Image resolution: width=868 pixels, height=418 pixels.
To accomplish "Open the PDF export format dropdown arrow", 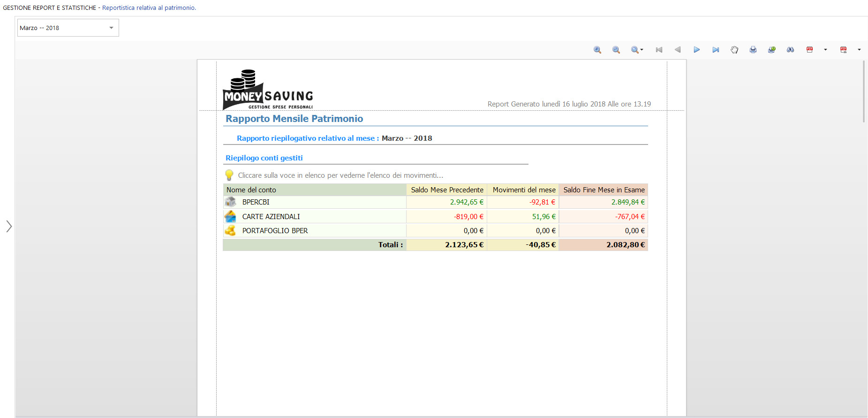I will coord(825,50).
